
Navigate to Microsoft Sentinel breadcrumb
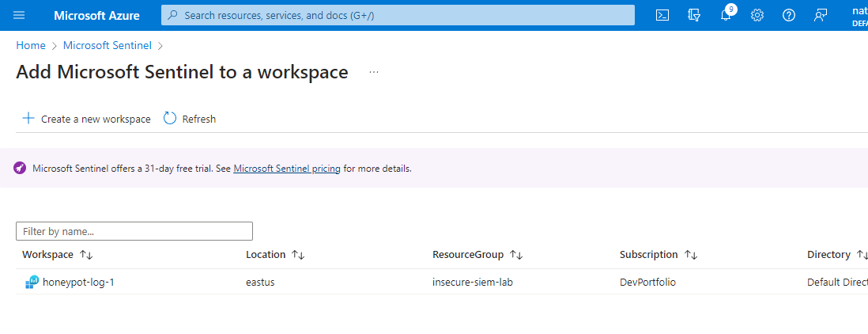pyautogui.click(x=108, y=46)
